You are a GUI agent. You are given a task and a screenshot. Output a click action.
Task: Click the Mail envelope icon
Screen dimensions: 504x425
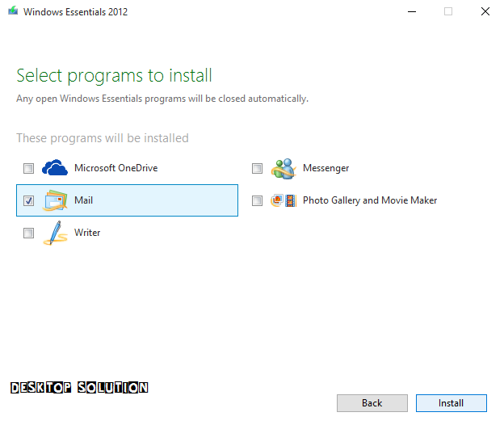(x=55, y=200)
